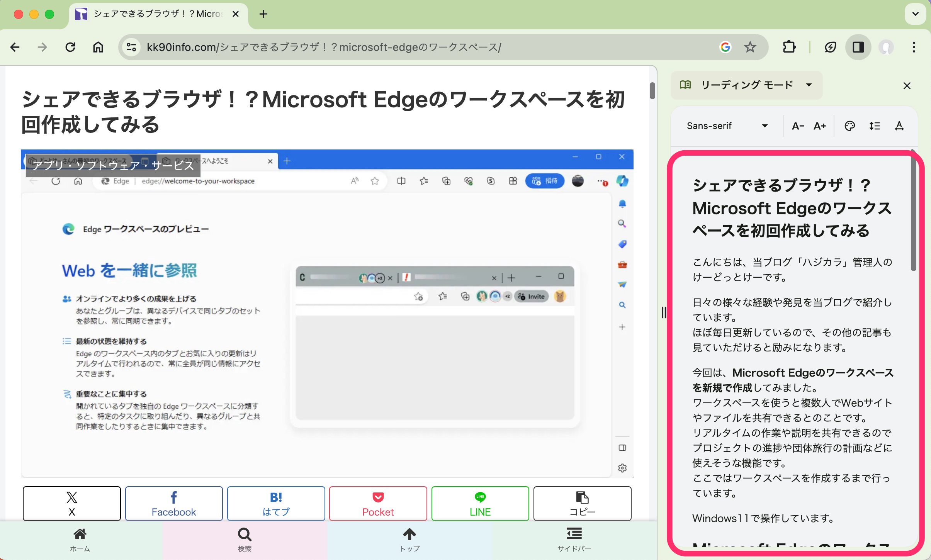The height and width of the screenshot is (560, 931).
Task: Share article on Facebook
Action: (174, 504)
